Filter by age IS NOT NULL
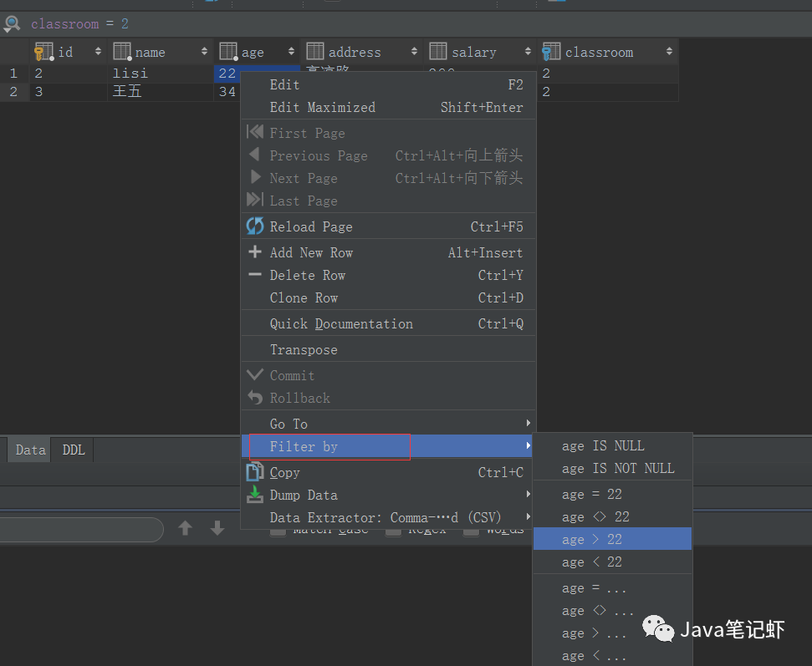The image size is (812, 666). coord(613,468)
